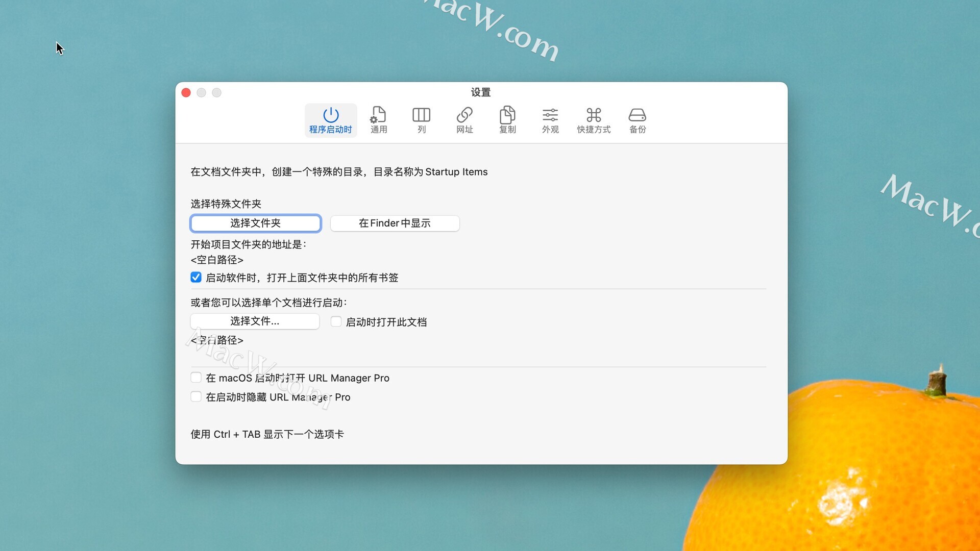Click the 在Finder中显示 button
Viewport: 980px width, 551px height.
[x=395, y=223]
